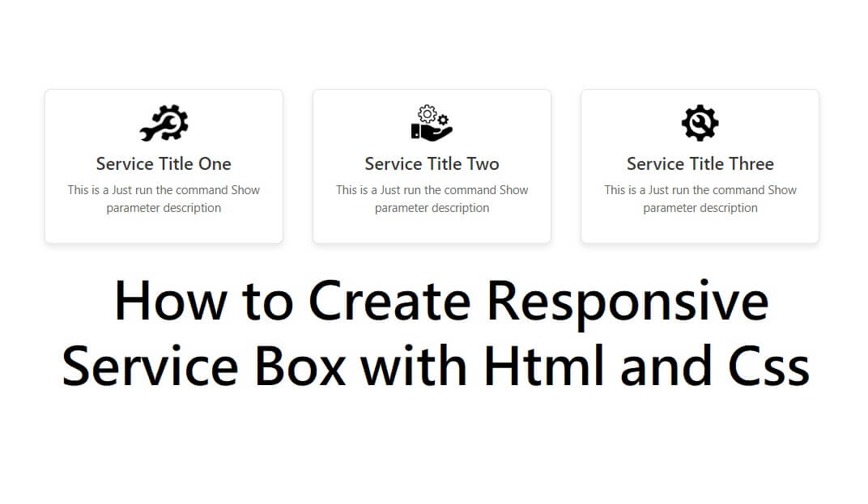868x504 pixels.
Task: Click the hand holding gears icon
Action: pos(432,124)
